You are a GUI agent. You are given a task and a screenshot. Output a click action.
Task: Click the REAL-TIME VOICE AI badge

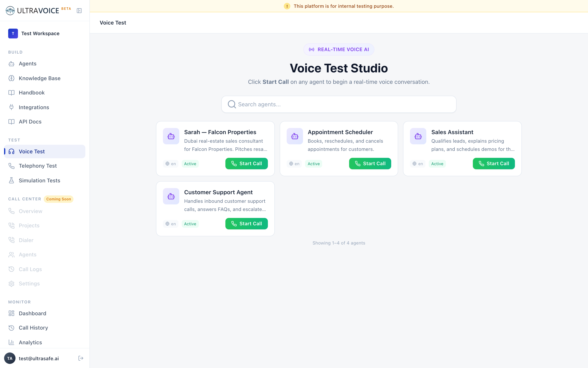pos(339,49)
